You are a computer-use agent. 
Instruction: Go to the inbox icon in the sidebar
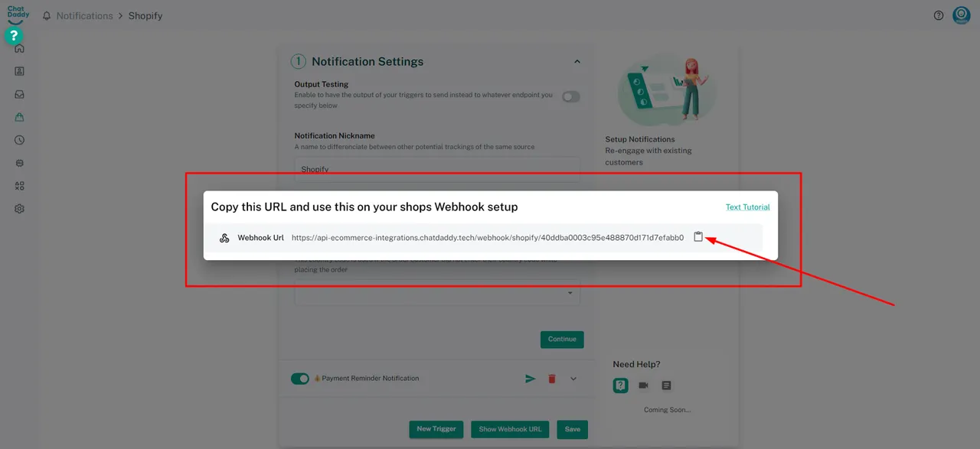[19, 94]
